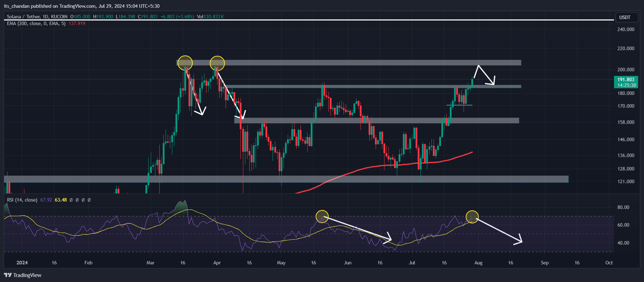Click the open price O185.000
644x282 pixels.
(x=80, y=17)
